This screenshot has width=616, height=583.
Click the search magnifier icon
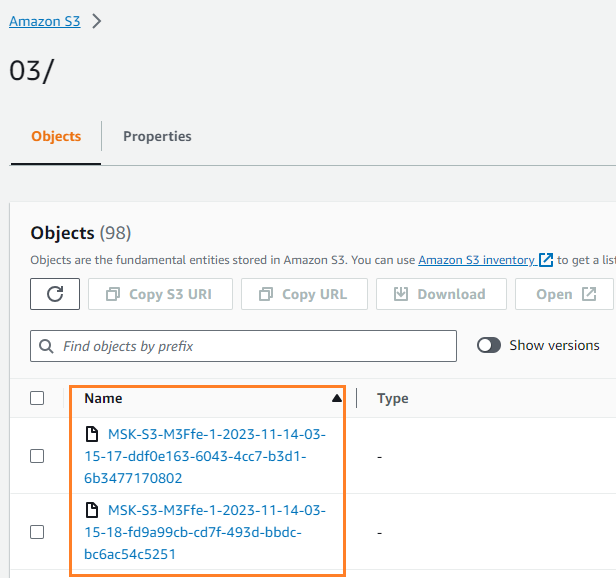46,346
